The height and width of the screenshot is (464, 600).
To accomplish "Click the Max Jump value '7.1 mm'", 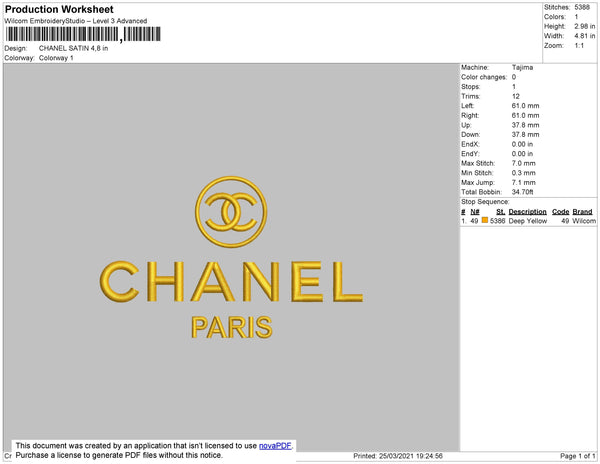I will click(523, 182).
